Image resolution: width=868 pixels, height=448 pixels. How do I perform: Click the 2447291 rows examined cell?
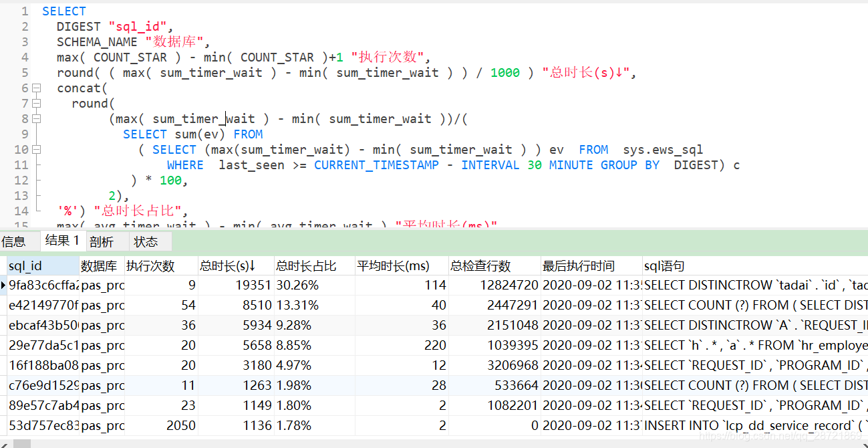tap(494, 306)
